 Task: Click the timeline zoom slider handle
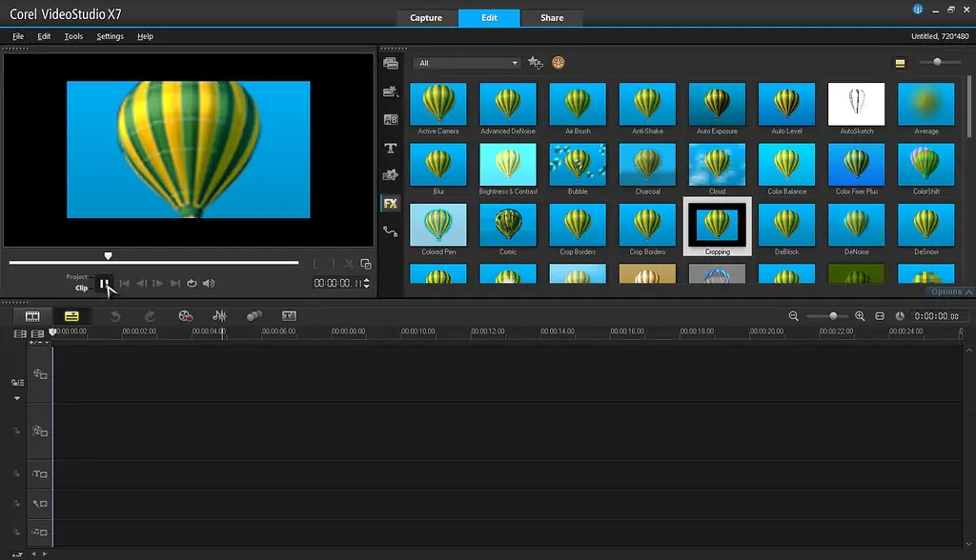pyautogui.click(x=833, y=316)
